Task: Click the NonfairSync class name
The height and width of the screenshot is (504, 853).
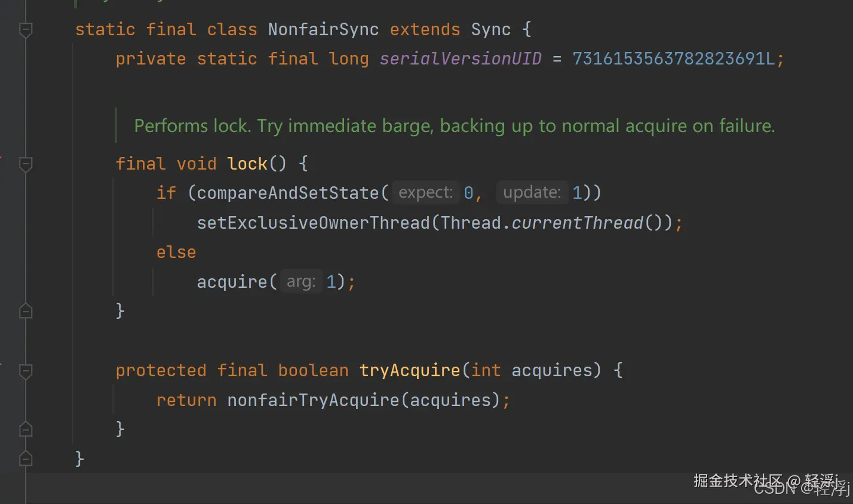Action: coord(323,29)
